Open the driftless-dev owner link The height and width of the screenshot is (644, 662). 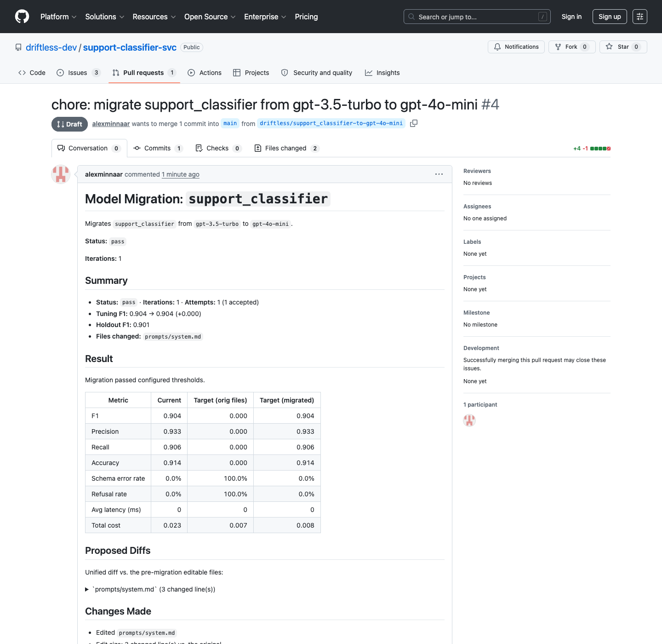pos(51,47)
